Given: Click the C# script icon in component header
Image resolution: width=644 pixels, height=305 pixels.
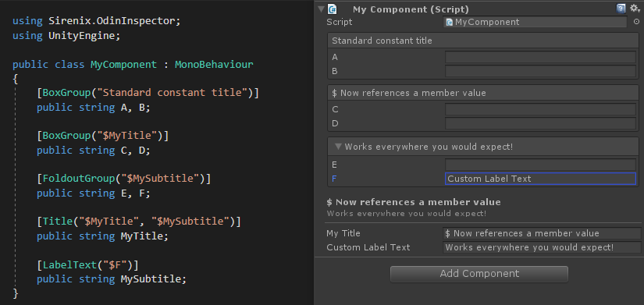Looking at the screenshot, I should coord(333,9).
